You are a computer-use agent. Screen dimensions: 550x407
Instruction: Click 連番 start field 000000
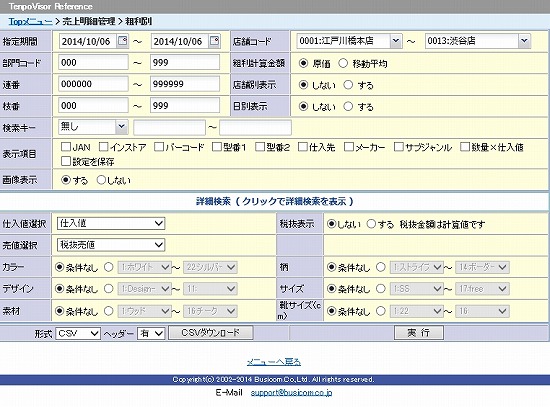click(x=93, y=84)
